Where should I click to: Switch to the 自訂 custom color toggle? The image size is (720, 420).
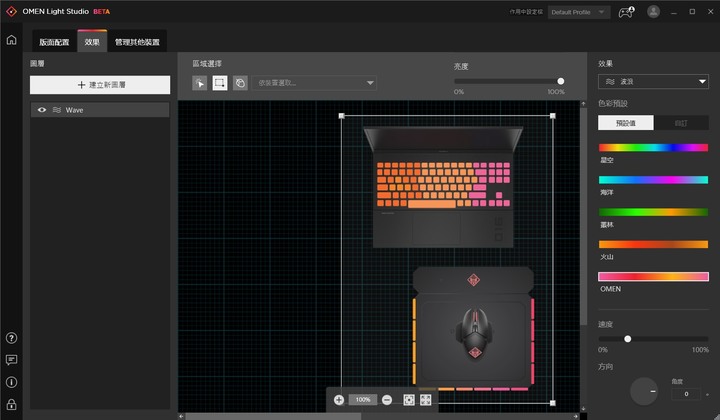tap(681, 123)
